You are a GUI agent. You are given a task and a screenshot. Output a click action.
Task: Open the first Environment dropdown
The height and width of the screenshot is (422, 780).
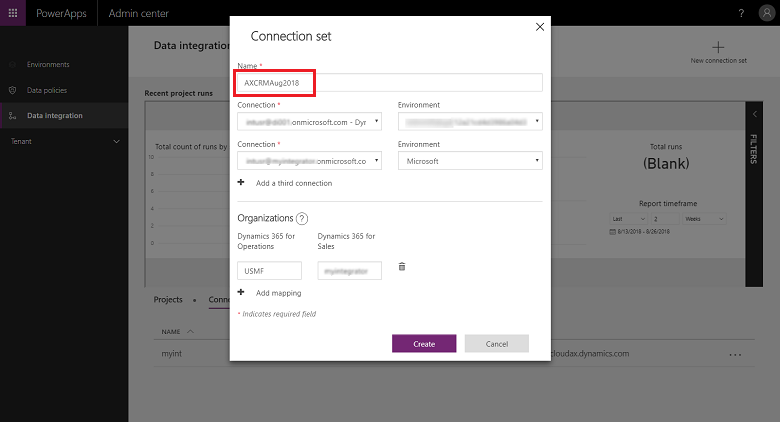(x=470, y=122)
